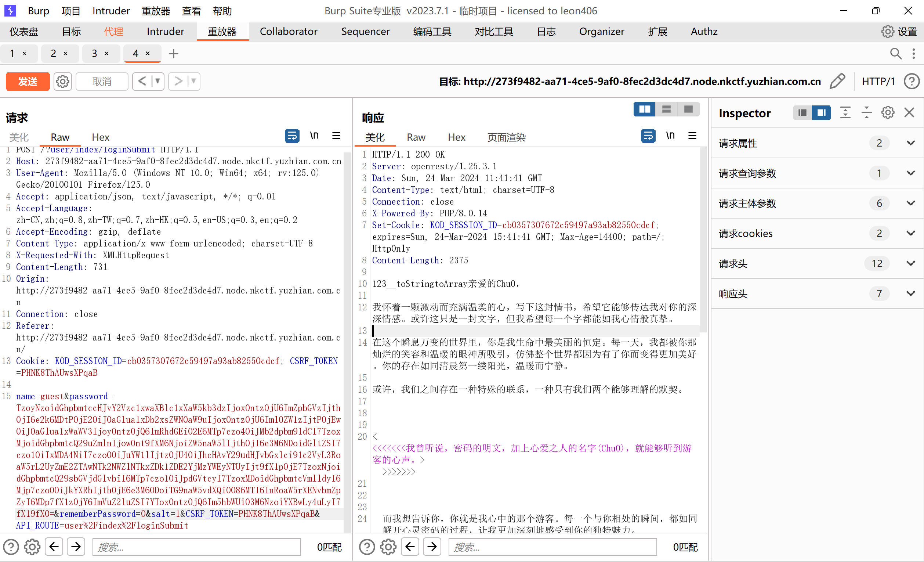
Task: Open the Burp menu
Action: tap(39, 11)
